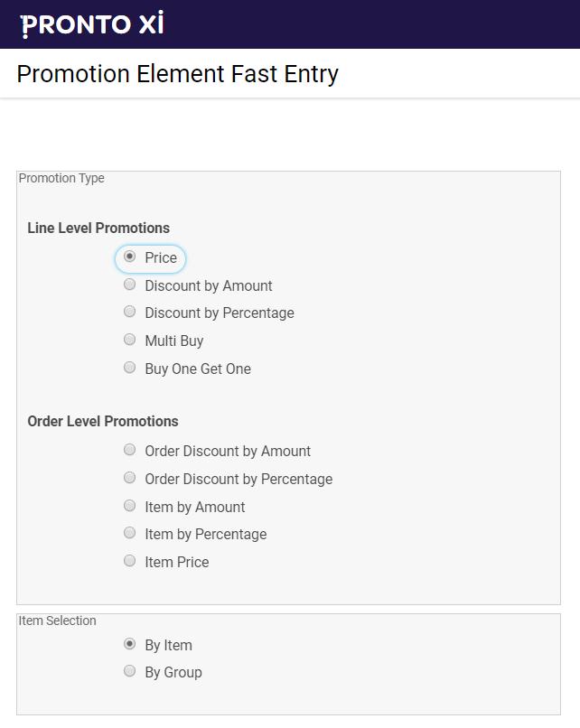Click the dark navy header bar
Image resolution: width=580 pixels, height=728 pixels.
click(x=290, y=24)
